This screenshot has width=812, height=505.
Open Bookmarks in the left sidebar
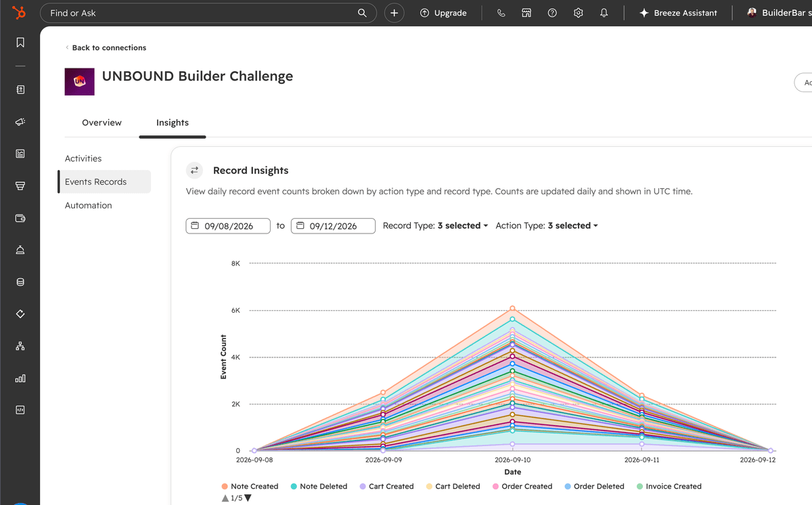tap(20, 43)
